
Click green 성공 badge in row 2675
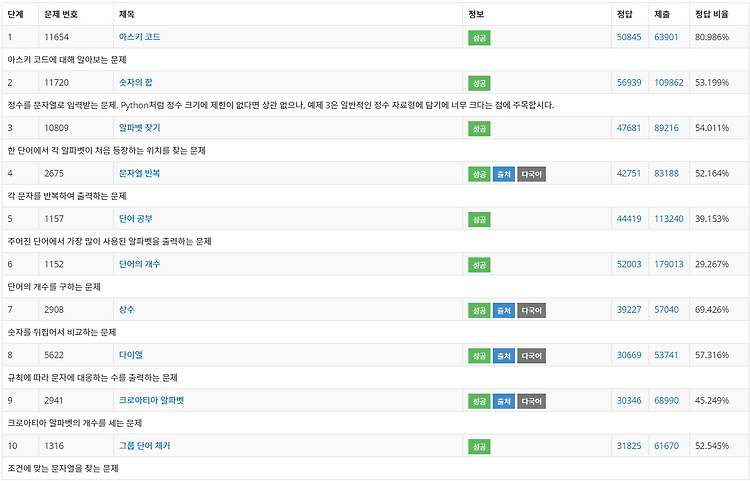[479, 174]
